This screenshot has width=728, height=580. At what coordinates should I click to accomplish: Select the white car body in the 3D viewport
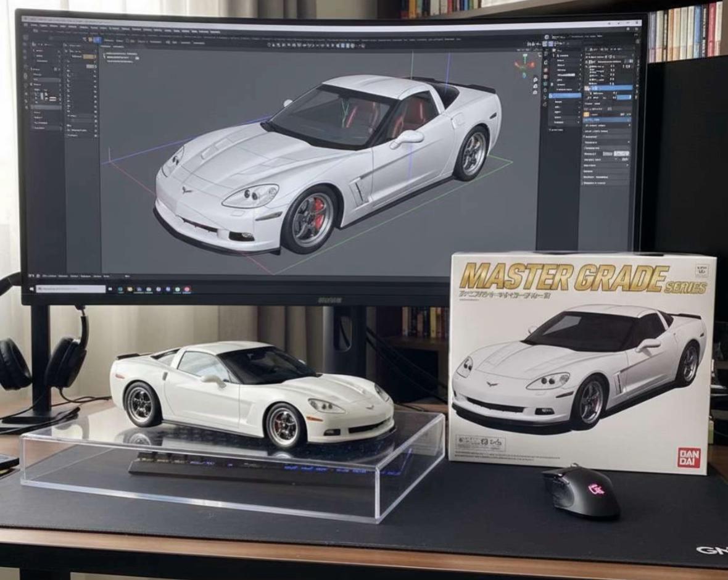pos(325,162)
